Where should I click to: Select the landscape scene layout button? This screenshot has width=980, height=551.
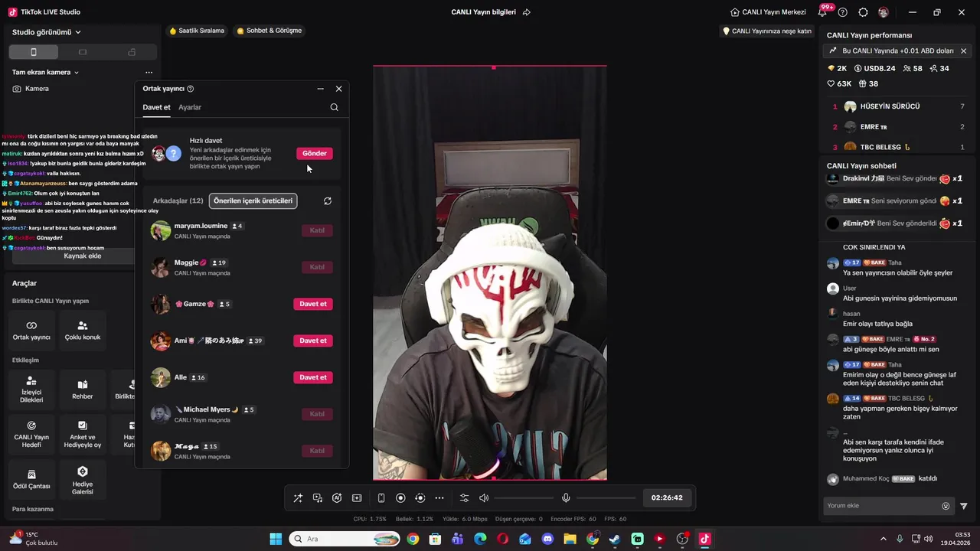83,52
